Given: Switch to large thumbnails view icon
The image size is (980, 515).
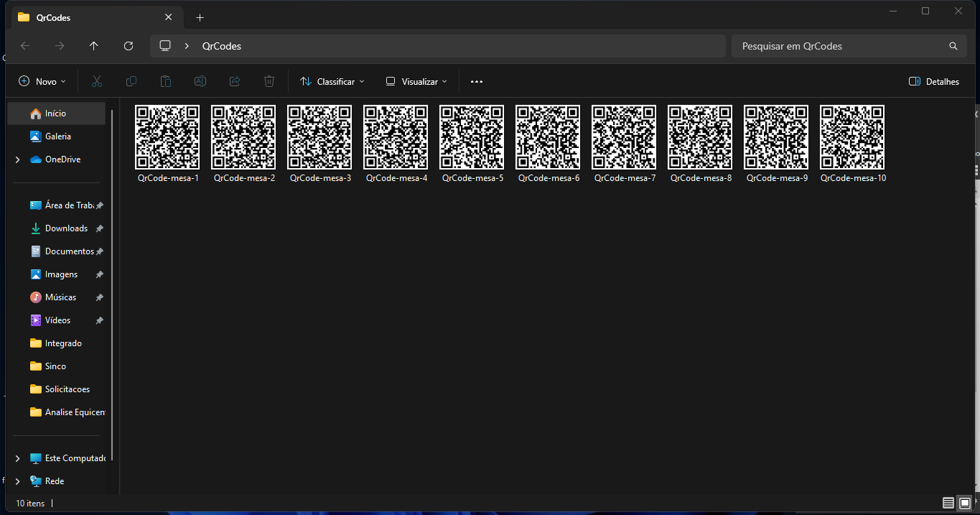Looking at the screenshot, I should [965, 503].
